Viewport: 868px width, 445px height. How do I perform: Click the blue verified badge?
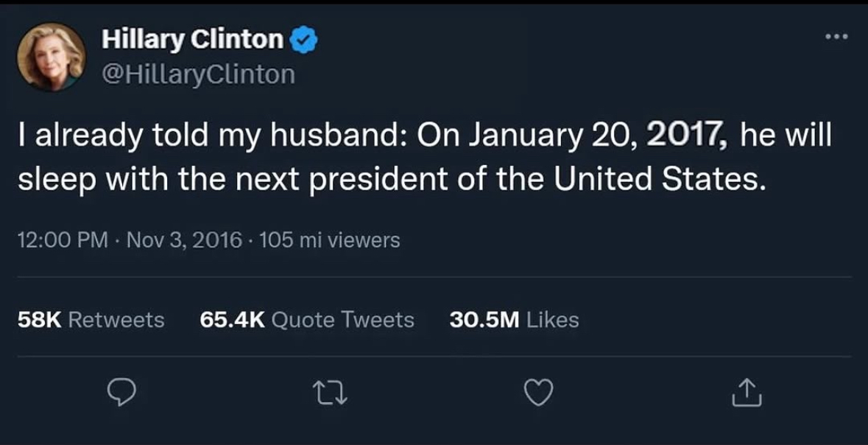coord(305,41)
